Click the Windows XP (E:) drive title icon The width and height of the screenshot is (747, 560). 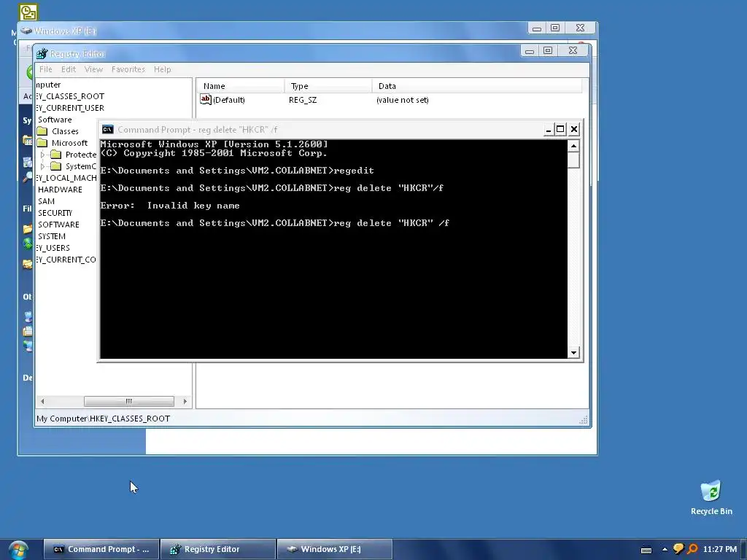(26, 31)
